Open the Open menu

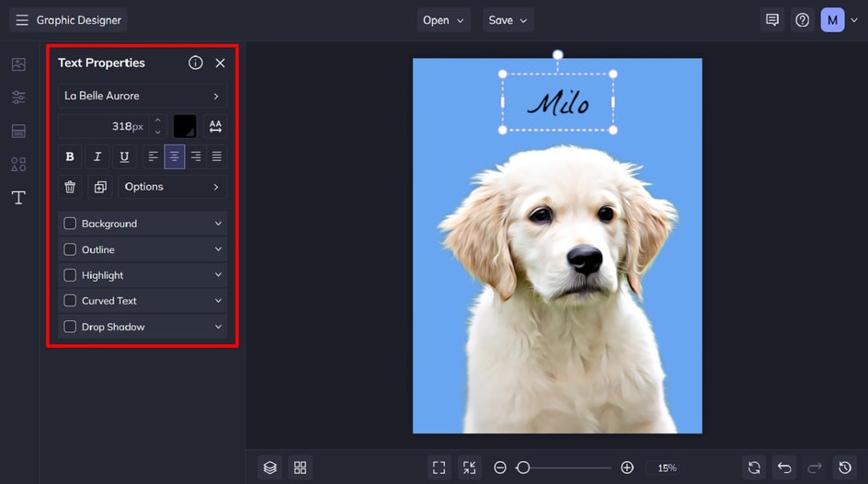pyautogui.click(x=443, y=20)
